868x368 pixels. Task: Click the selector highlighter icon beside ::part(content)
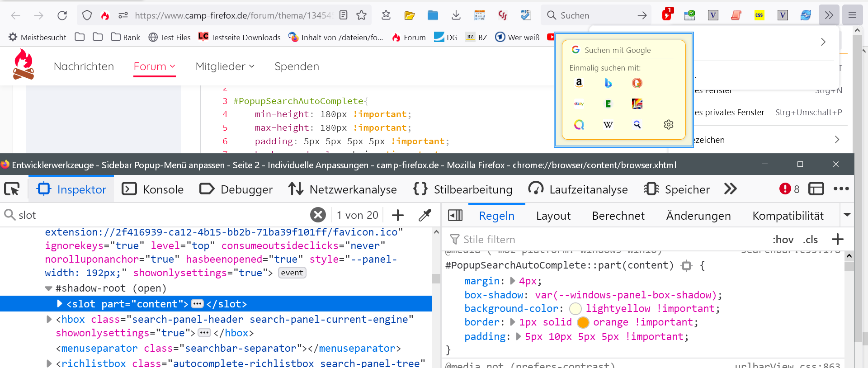pyautogui.click(x=686, y=266)
